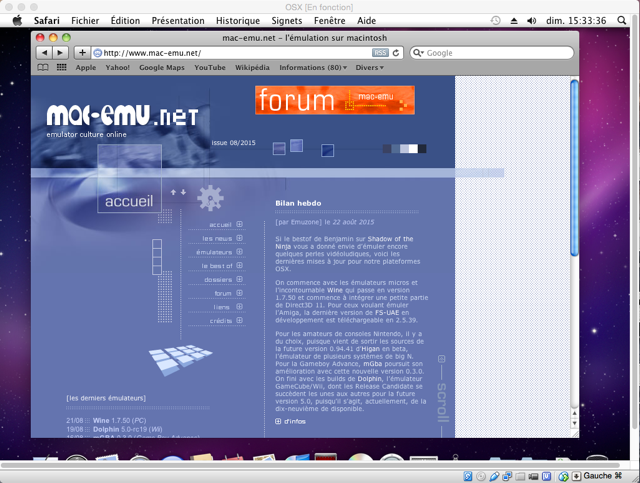Click the volume icon in menu bar

(531, 20)
